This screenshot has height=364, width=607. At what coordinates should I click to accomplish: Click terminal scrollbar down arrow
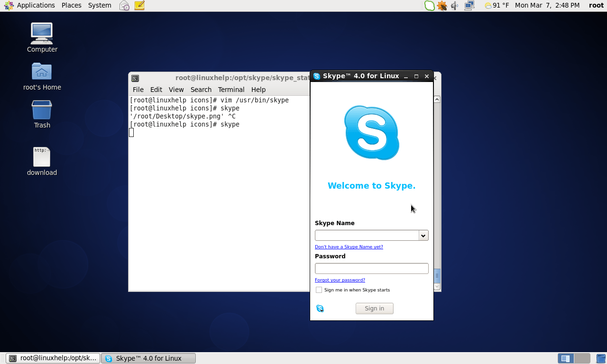tap(437, 286)
